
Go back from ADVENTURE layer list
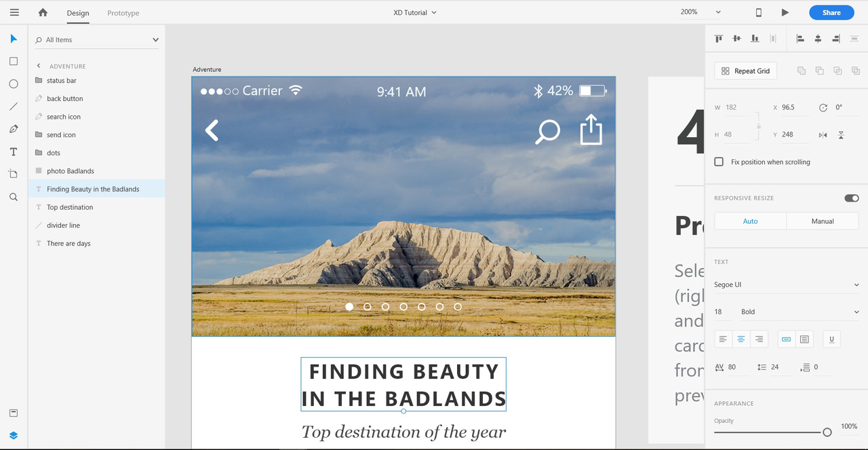(39, 66)
